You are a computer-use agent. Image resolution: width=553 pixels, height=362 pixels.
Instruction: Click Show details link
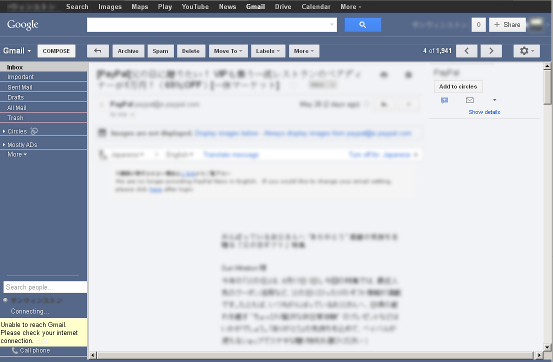(x=484, y=112)
